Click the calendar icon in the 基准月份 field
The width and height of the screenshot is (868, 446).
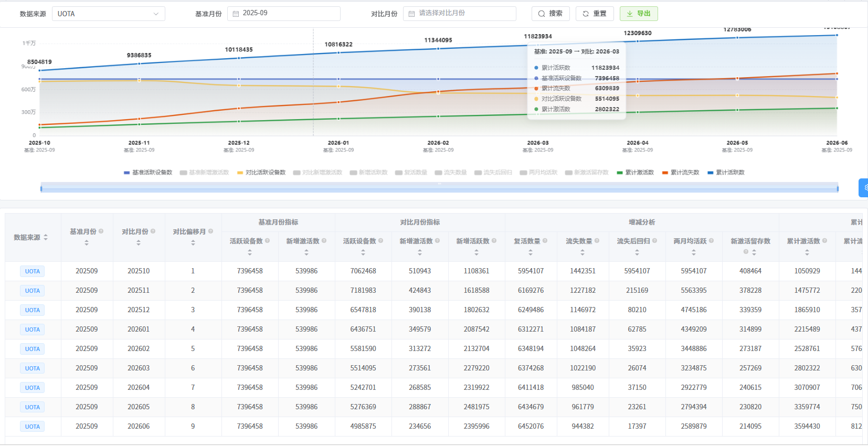[236, 14]
